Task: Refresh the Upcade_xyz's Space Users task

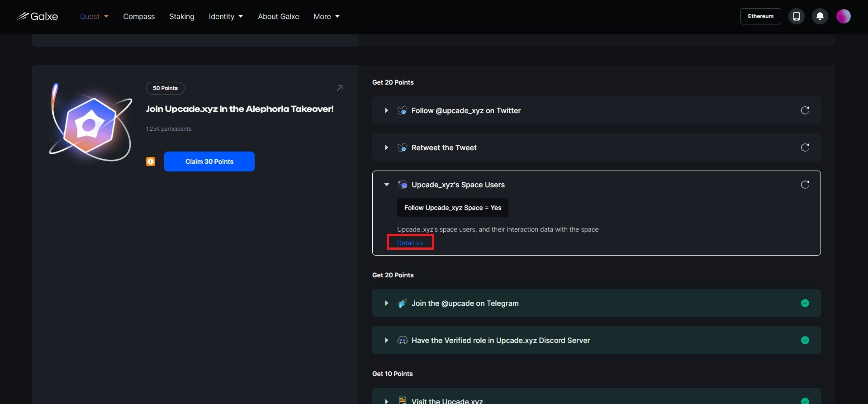Action: (805, 185)
